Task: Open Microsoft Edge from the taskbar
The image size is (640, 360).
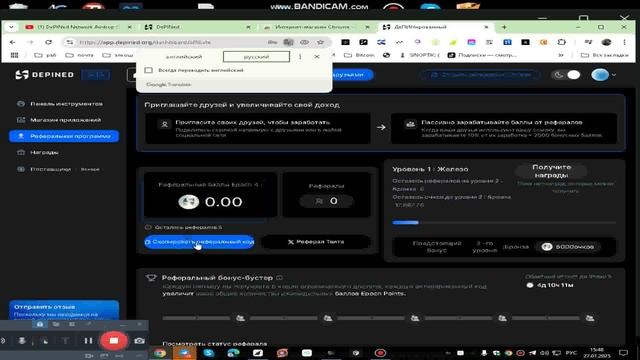Action: point(233,353)
